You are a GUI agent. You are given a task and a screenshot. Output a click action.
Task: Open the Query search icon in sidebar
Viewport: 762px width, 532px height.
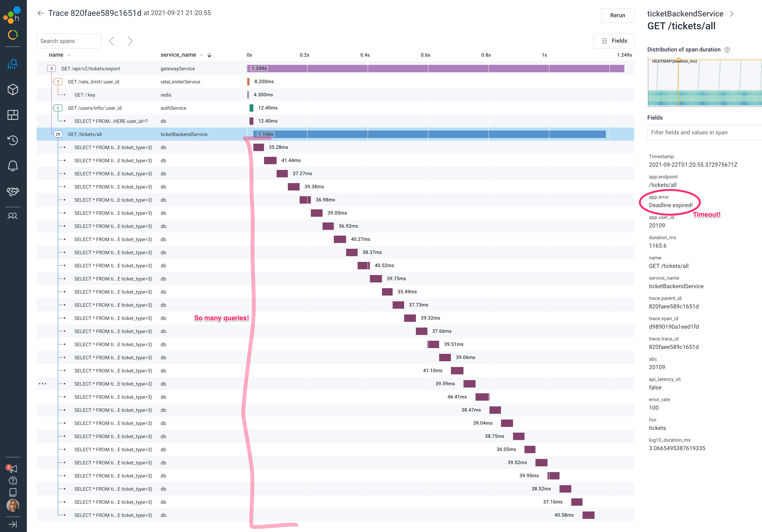click(13, 64)
